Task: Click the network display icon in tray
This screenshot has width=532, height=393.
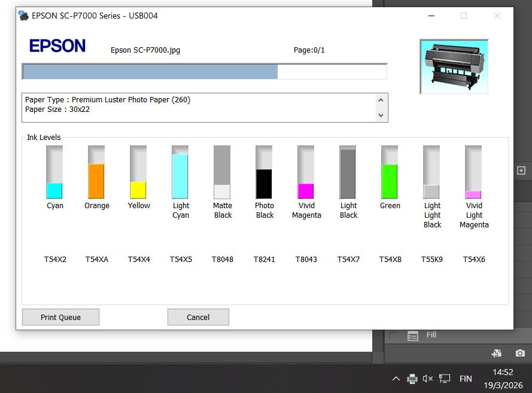Action: coord(445,379)
